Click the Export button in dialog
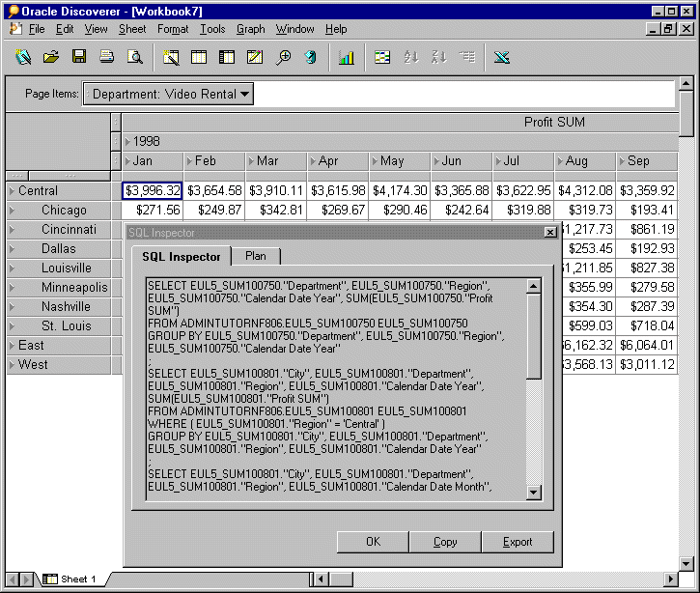 click(518, 542)
